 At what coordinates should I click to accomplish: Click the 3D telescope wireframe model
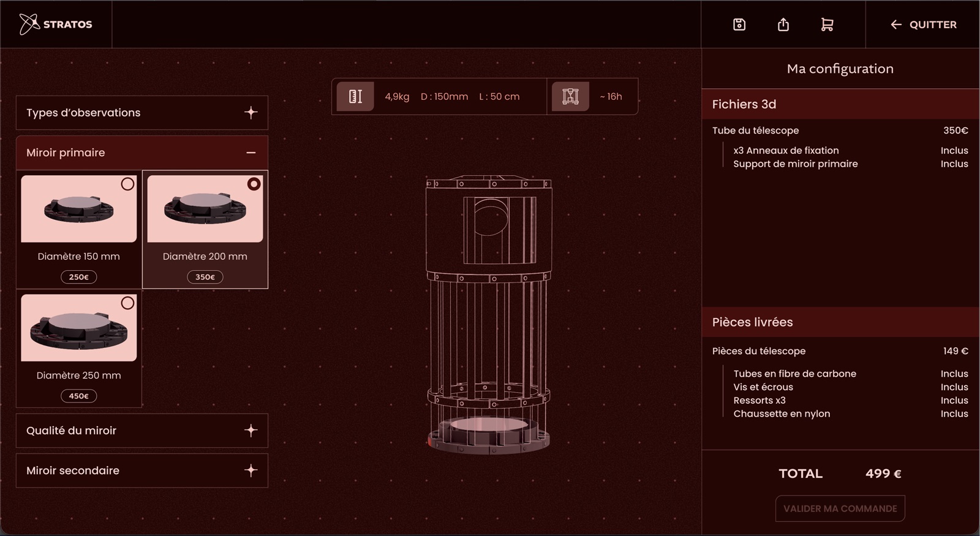pos(489,315)
